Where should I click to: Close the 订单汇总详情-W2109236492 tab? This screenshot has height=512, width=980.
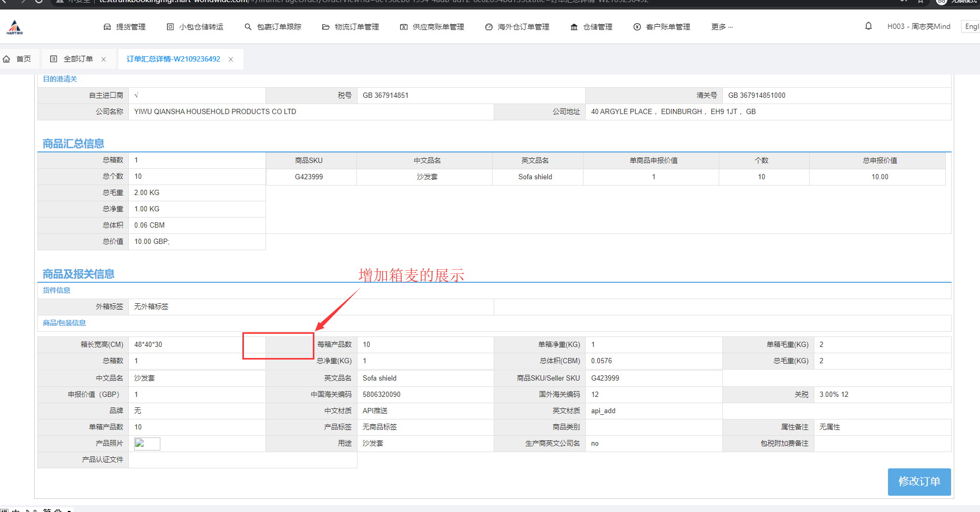tap(231, 59)
